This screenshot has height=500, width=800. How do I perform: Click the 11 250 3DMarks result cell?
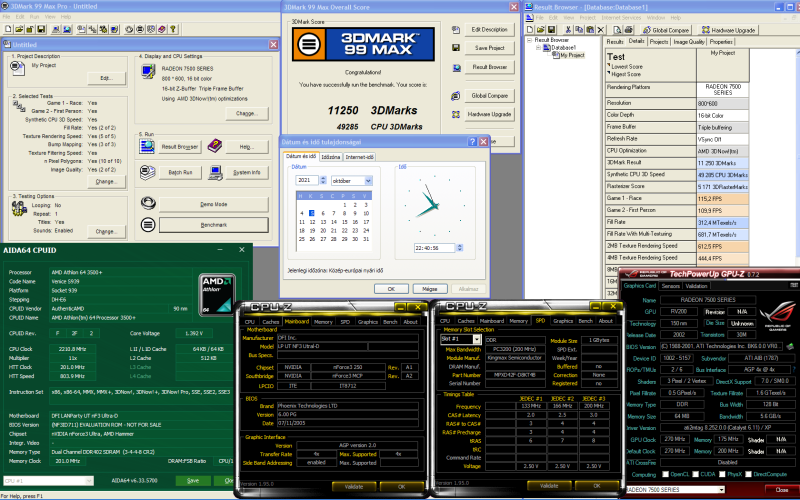point(722,163)
